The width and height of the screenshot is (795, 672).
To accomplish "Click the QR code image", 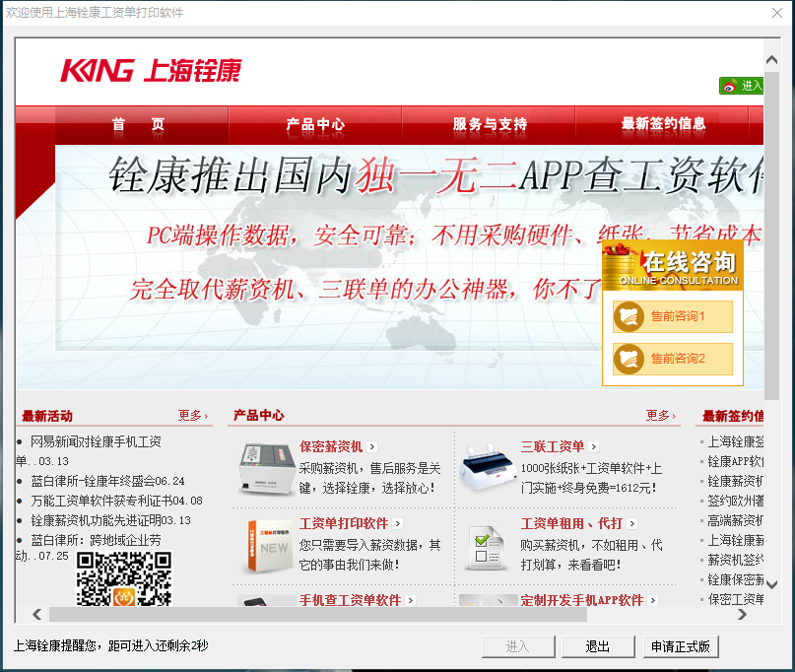I will tap(124, 578).
